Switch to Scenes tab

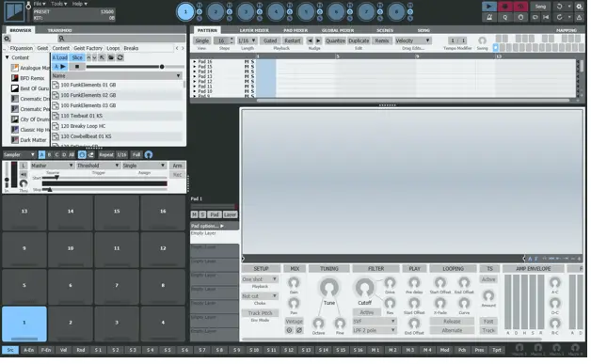click(x=385, y=30)
